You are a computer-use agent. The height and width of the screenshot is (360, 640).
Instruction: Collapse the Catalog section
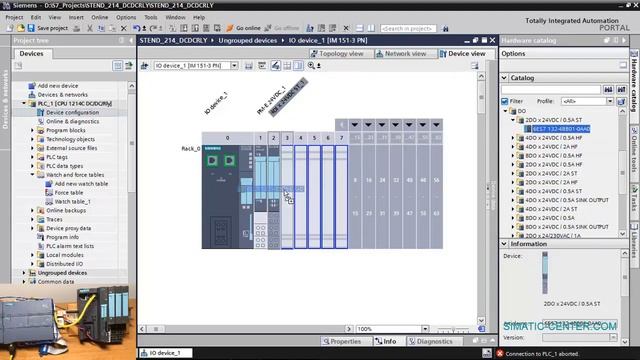click(504, 78)
